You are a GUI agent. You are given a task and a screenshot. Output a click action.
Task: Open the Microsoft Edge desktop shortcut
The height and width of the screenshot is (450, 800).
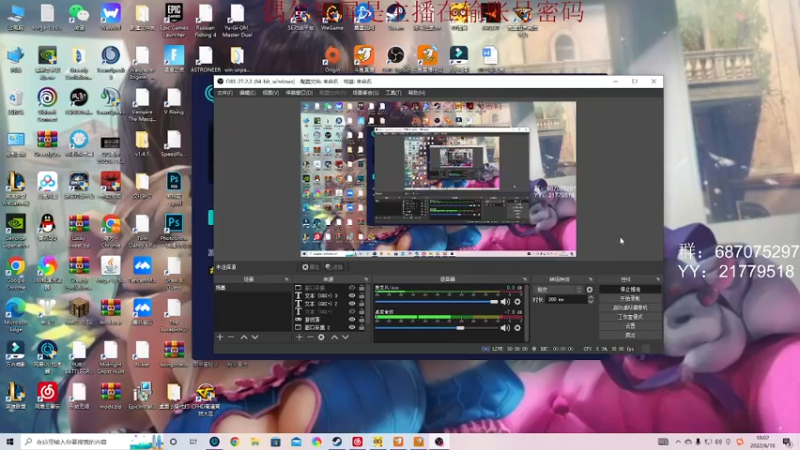[x=16, y=314]
